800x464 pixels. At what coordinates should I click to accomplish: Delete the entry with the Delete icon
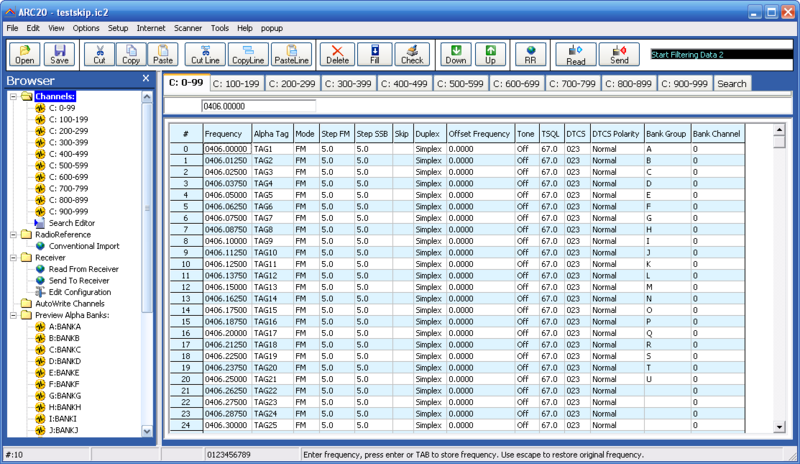(x=337, y=54)
